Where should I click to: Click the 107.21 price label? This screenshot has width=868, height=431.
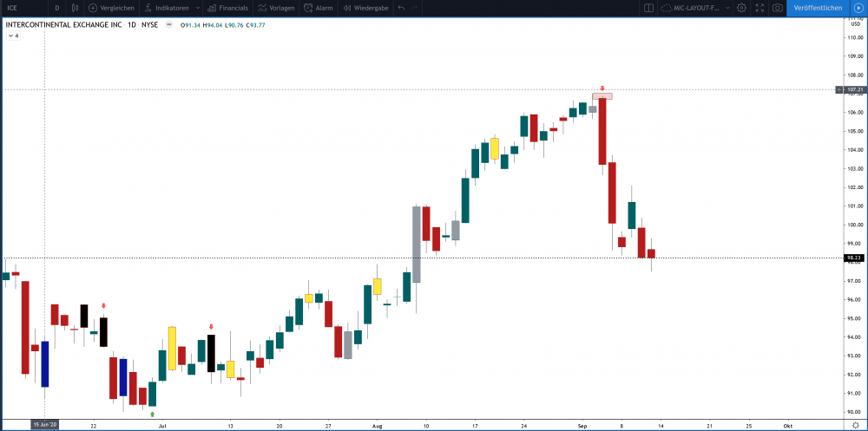[854, 89]
